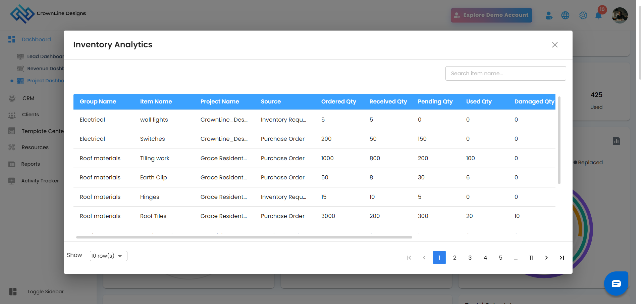This screenshot has width=644, height=304.
Task: Click the Search item name field
Action: point(505,73)
